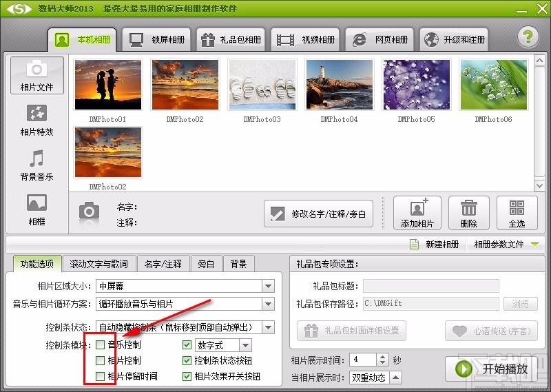Decrease 相片展示时间 with down arrow
The width and height of the screenshot is (551, 392).
[x=382, y=362]
